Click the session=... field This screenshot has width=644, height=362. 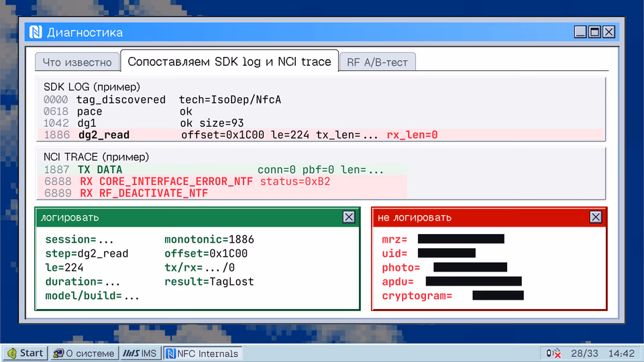pyautogui.click(x=79, y=239)
